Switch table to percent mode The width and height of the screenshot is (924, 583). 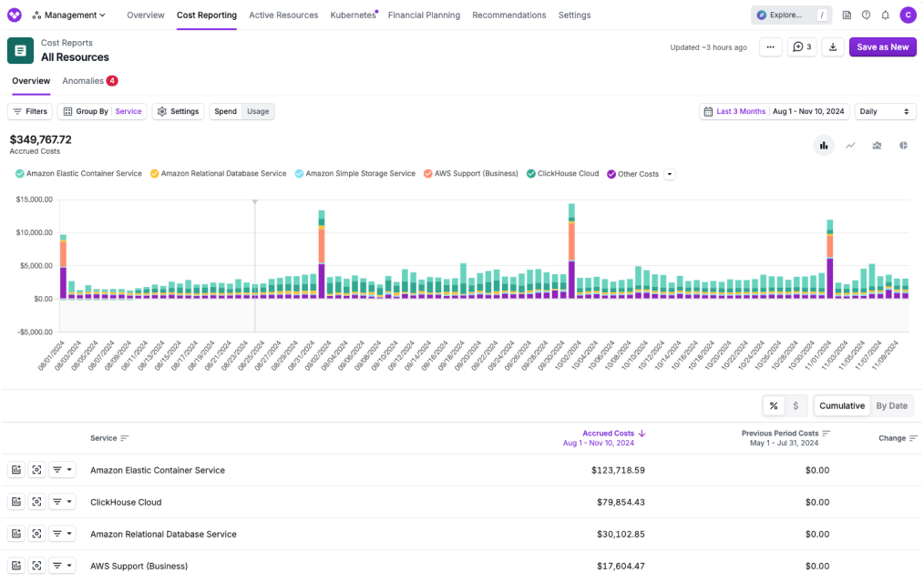[774, 405]
